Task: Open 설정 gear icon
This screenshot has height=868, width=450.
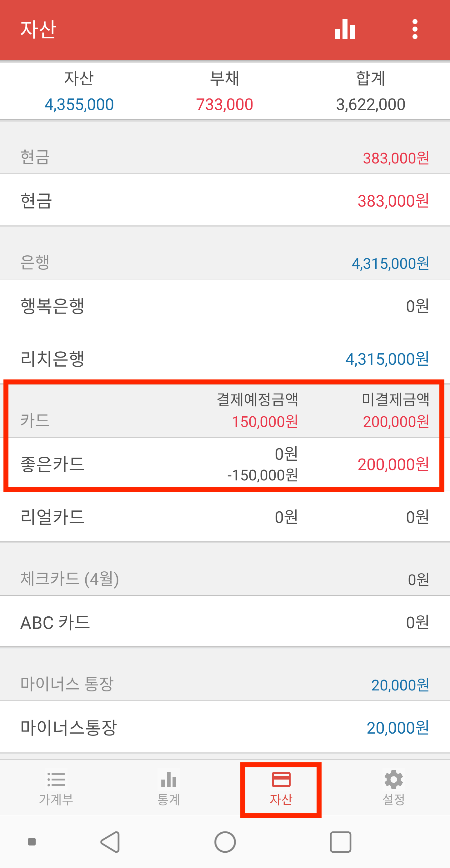Action: pos(393,779)
